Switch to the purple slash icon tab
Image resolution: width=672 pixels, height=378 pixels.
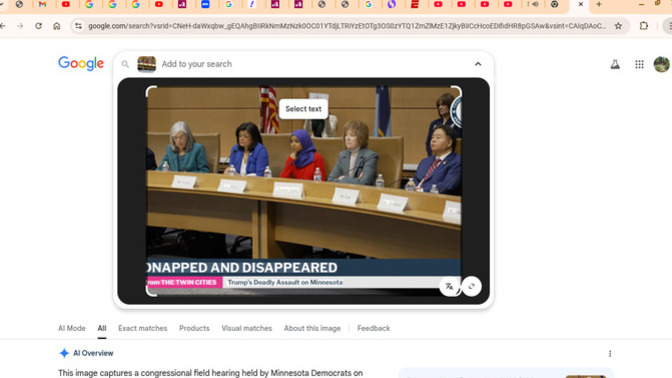(x=252, y=4)
